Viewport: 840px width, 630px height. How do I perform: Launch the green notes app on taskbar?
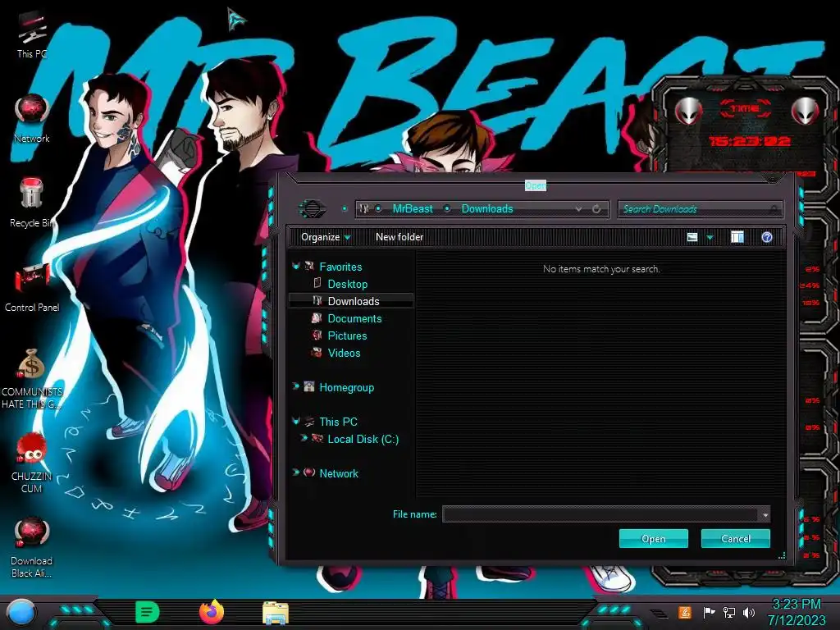click(148, 612)
